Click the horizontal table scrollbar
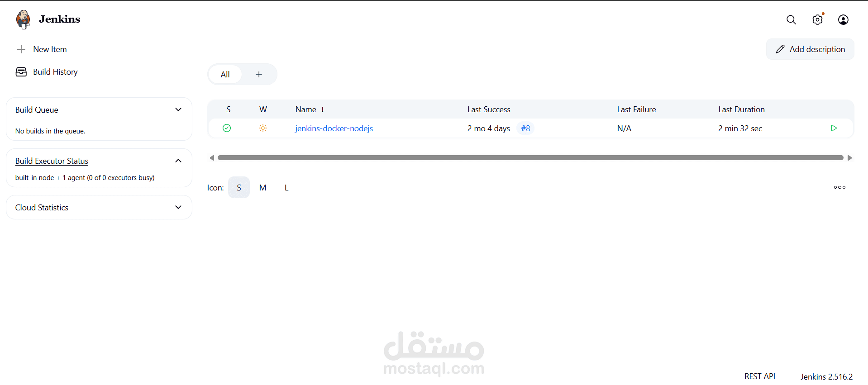Screen dimensions: 868x385 click(x=530, y=158)
